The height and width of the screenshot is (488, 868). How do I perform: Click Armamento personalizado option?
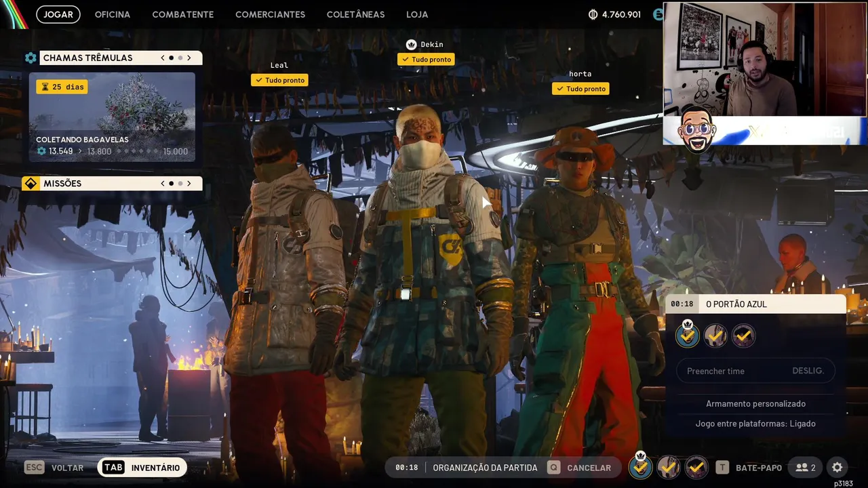pyautogui.click(x=755, y=404)
